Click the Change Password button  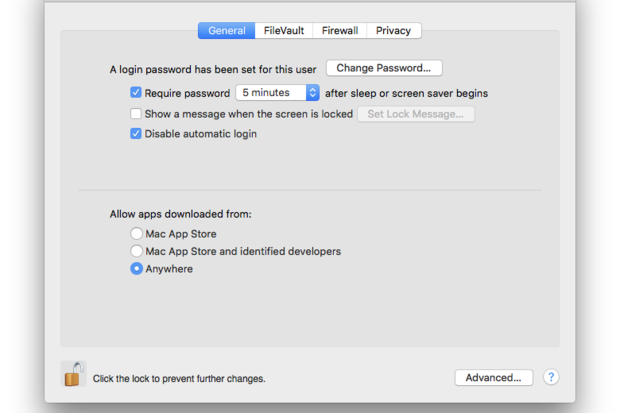point(384,68)
